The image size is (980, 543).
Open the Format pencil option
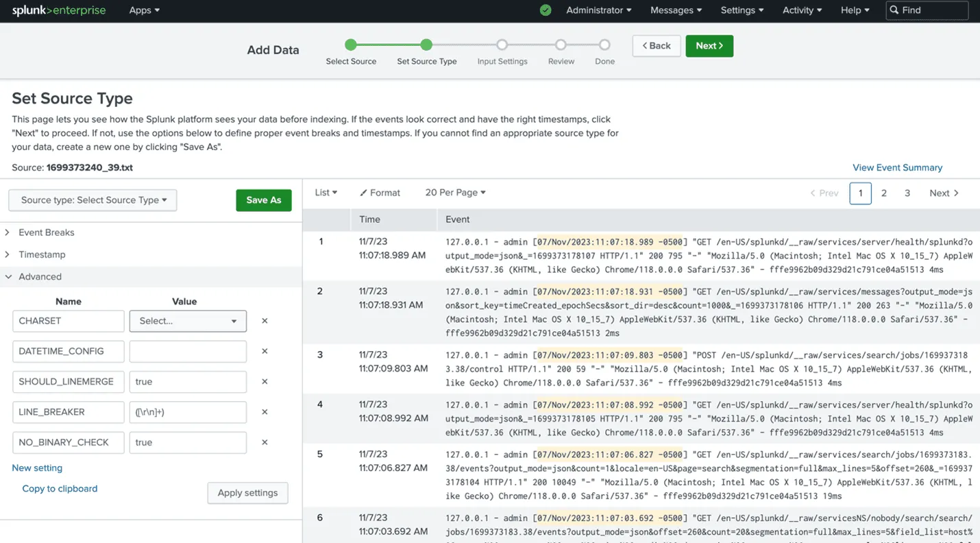click(x=380, y=193)
